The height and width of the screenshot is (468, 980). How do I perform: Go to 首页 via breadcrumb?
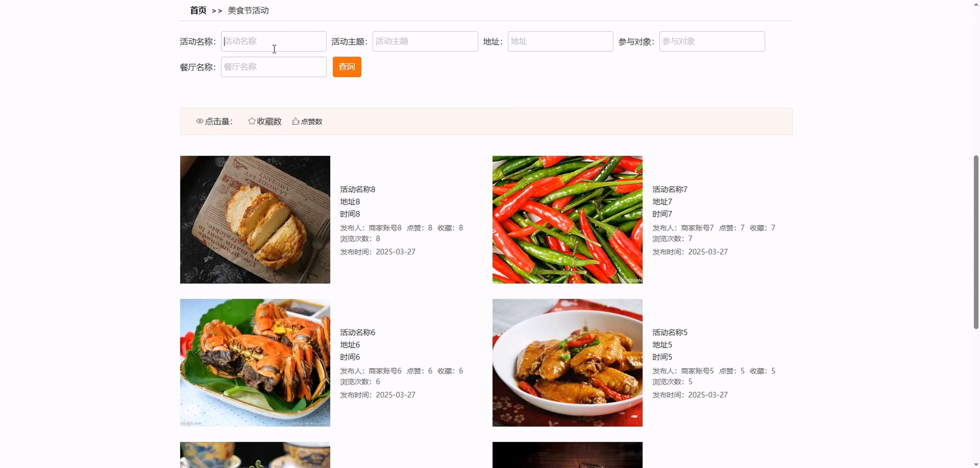[198, 10]
